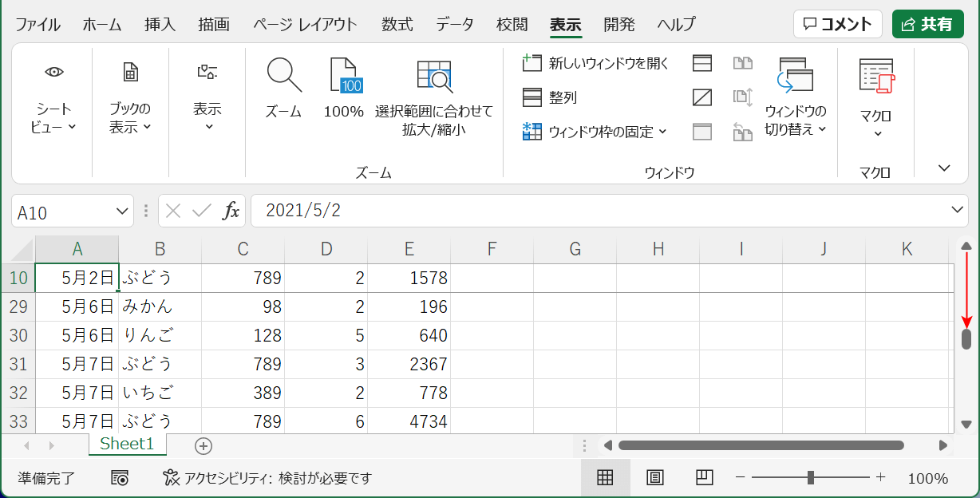Screen dimensions: 980x498
Task: Switch to the ヘルプ tab
Action: click(676, 24)
